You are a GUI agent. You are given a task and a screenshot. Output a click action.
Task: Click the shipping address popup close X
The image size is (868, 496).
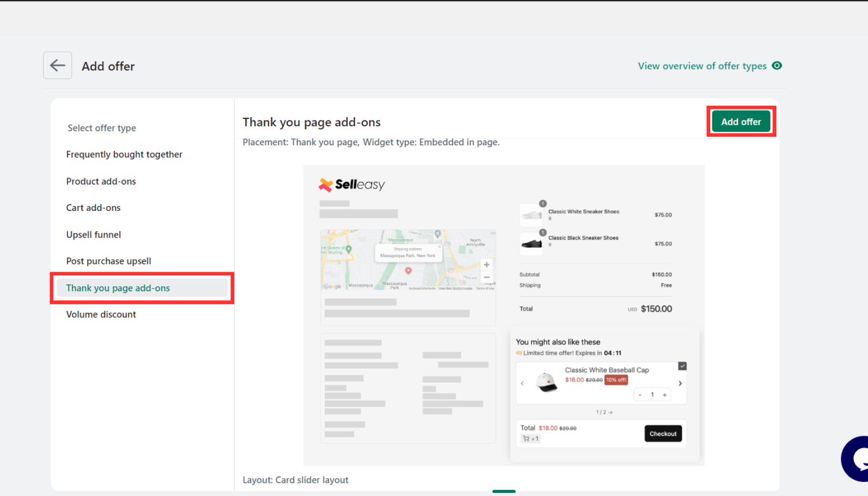(x=439, y=247)
